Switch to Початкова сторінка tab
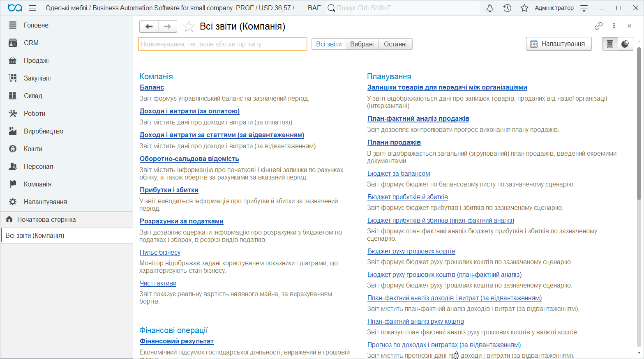 click(46, 219)
